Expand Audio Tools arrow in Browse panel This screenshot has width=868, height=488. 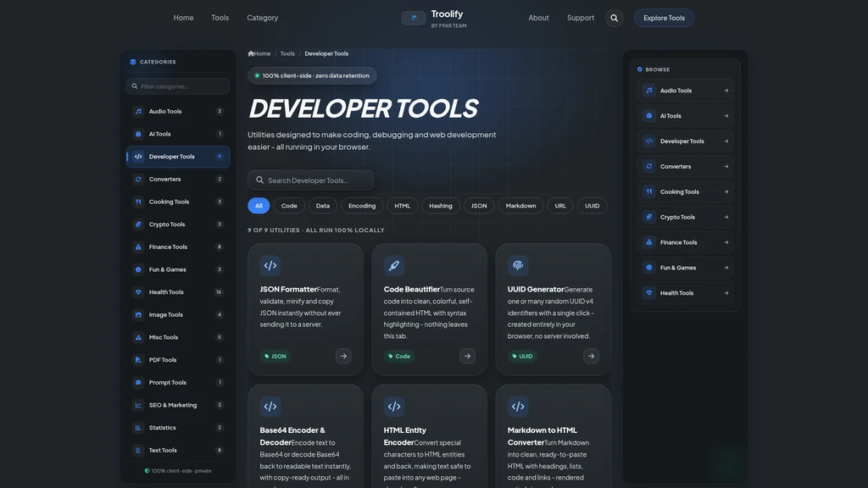(x=726, y=91)
